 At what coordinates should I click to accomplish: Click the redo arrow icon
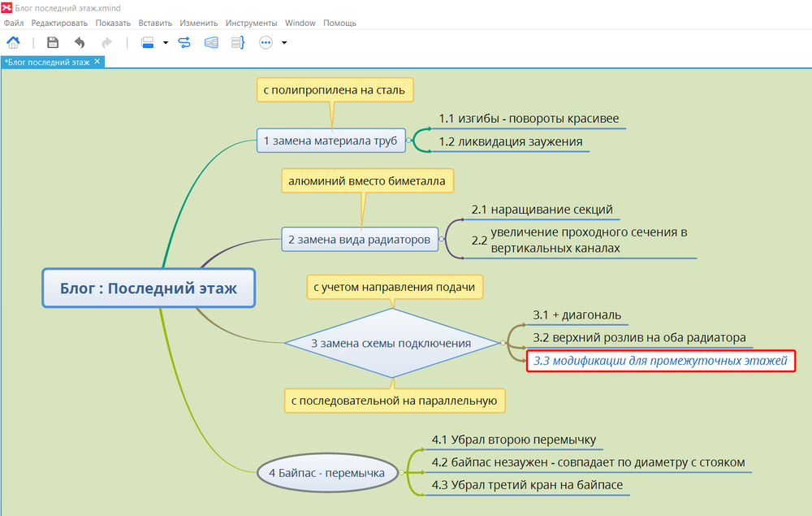[x=106, y=42]
